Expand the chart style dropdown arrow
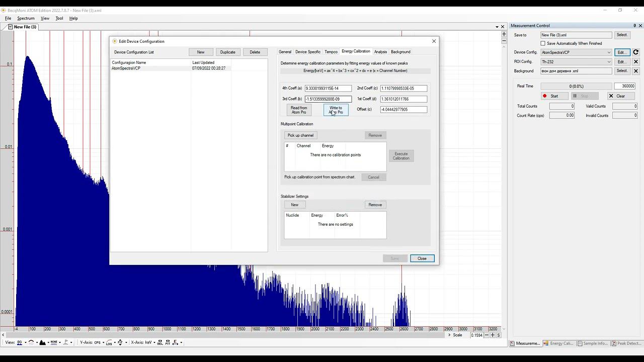Screen dimensions: 644x362 coord(48,342)
